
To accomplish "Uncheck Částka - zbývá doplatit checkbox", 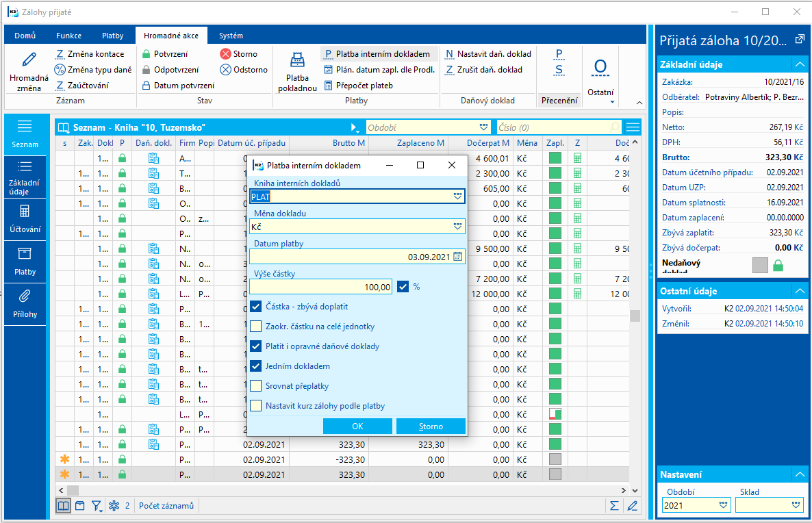I will point(255,307).
